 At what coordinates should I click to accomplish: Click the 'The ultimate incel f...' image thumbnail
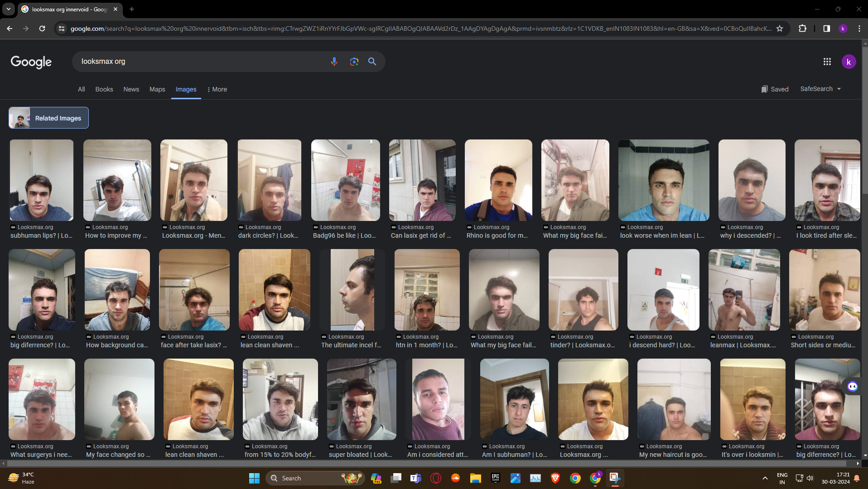point(352,290)
